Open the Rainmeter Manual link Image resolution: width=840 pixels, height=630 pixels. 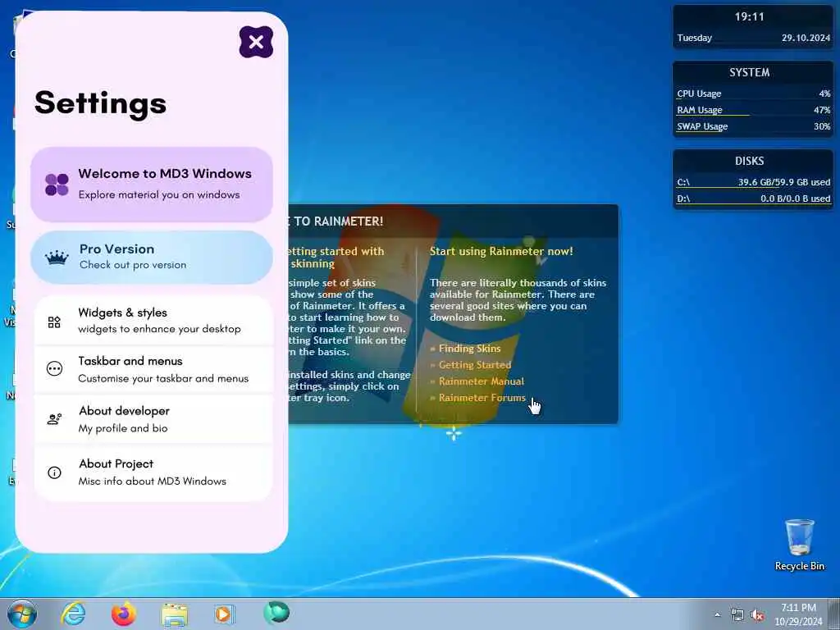(481, 381)
